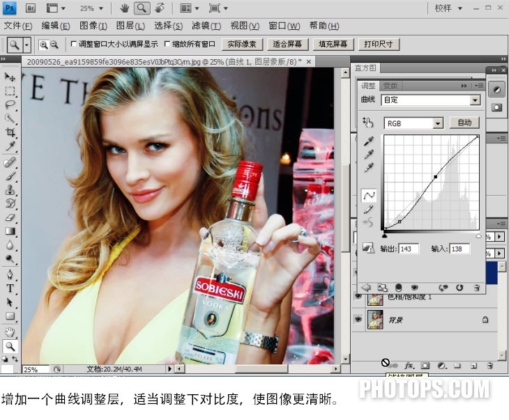Pick the gray point eyedropper in Curves
This screenshot has height=420, width=509.
[368, 155]
